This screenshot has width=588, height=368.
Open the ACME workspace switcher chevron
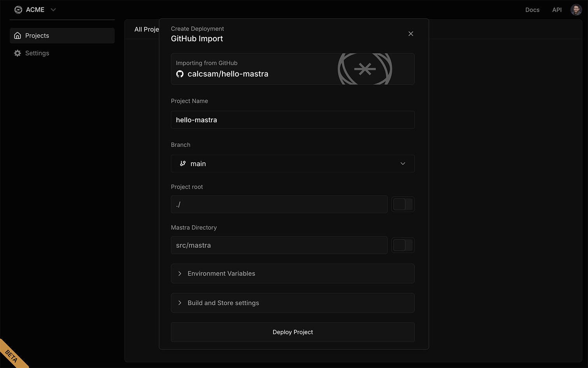[53, 10]
